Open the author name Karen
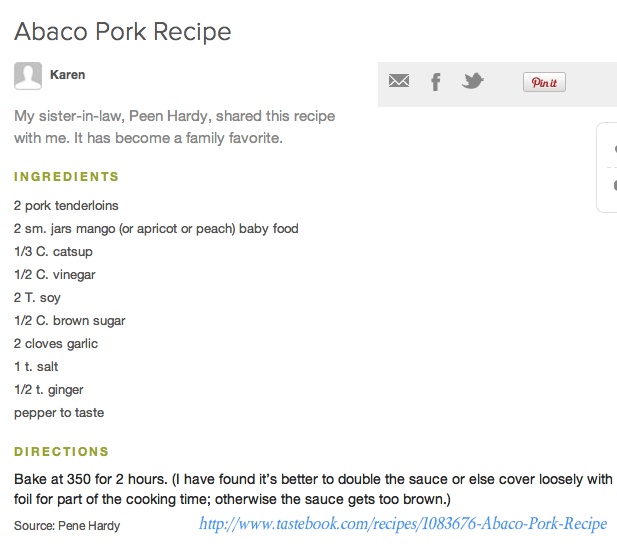This screenshot has width=617, height=546. pyautogui.click(x=67, y=75)
